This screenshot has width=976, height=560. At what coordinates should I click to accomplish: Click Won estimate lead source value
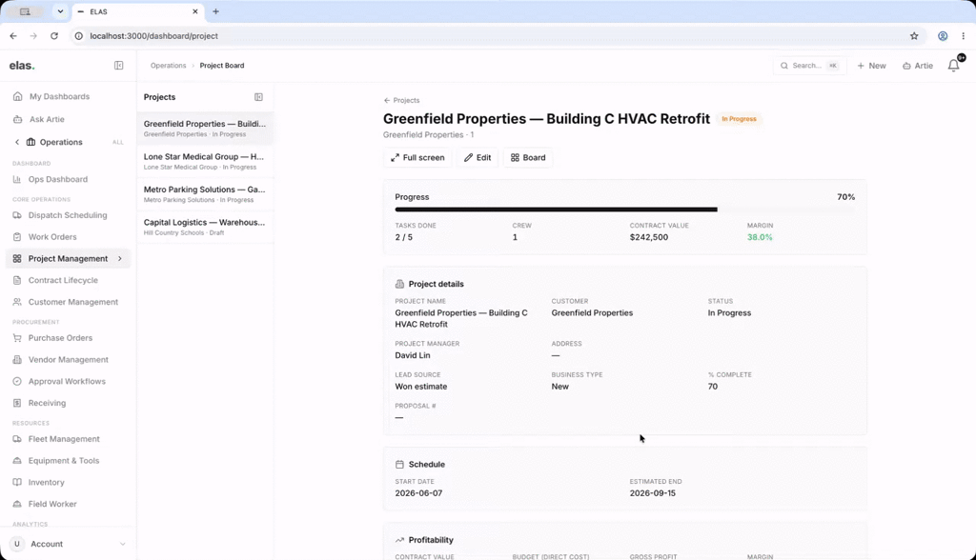pyautogui.click(x=420, y=387)
